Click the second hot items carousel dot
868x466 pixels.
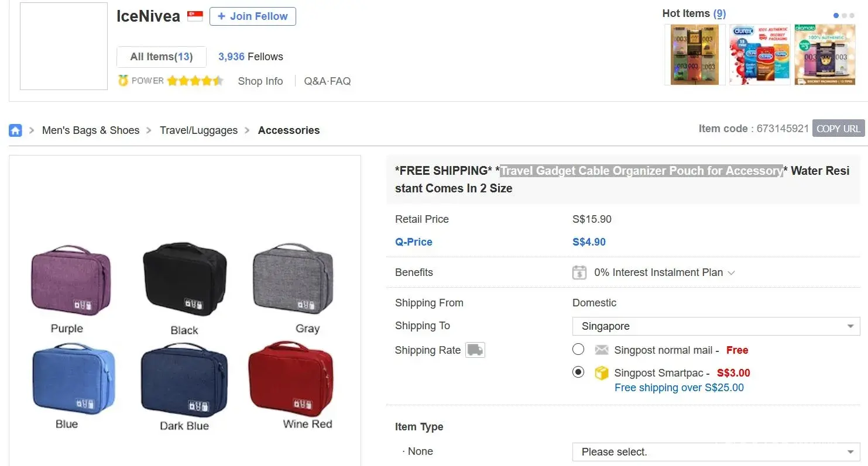click(844, 16)
